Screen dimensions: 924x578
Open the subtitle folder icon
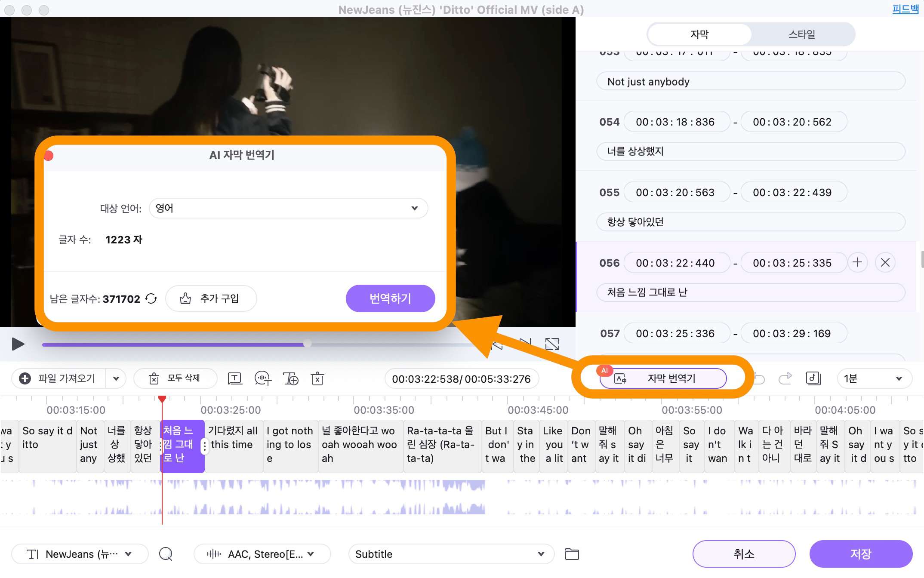tap(572, 554)
